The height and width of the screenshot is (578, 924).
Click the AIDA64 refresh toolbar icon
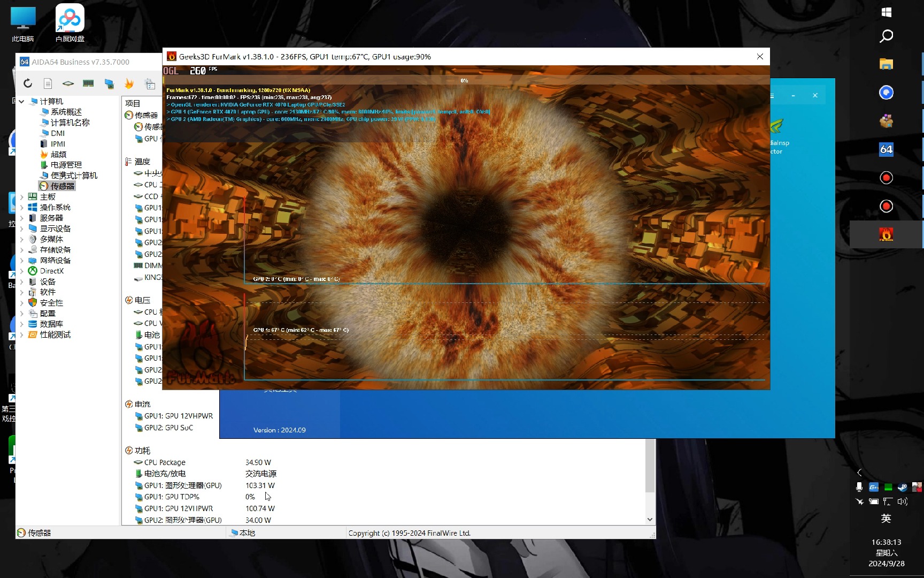28,83
